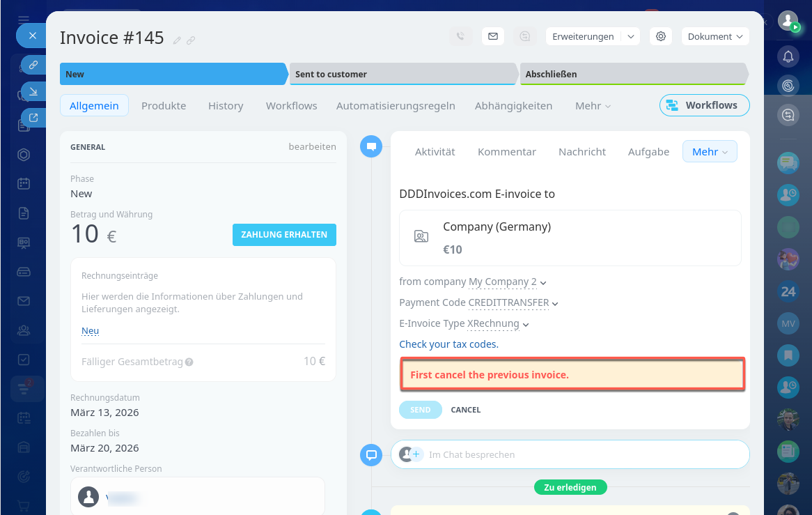Open settings gear icon in invoice header
The width and height of the screenshot is (812, 515).
pos(661,36)
